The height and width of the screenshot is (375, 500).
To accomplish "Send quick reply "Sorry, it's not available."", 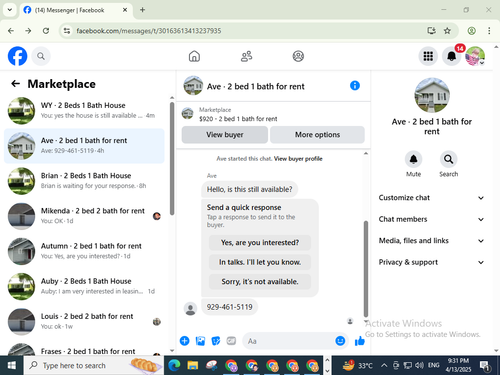I will pos(260,282).
